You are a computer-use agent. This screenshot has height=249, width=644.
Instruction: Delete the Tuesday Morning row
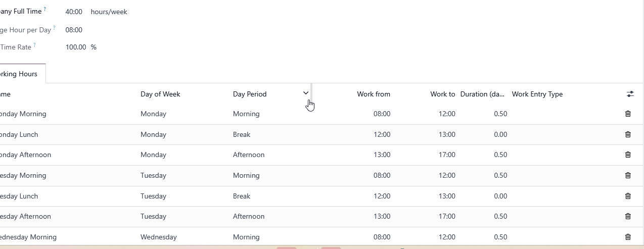[x=628, y=175]
